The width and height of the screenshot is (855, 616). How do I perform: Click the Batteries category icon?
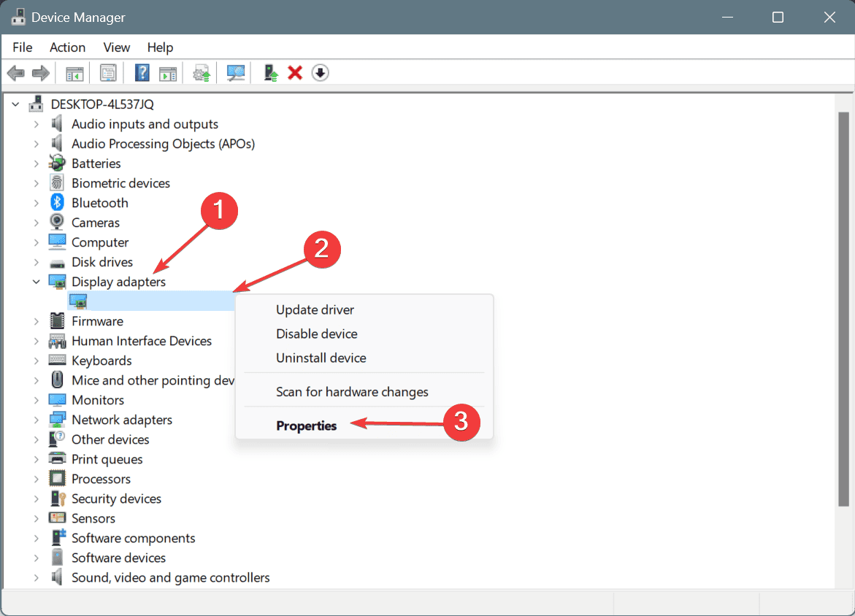tap(57, 163)
